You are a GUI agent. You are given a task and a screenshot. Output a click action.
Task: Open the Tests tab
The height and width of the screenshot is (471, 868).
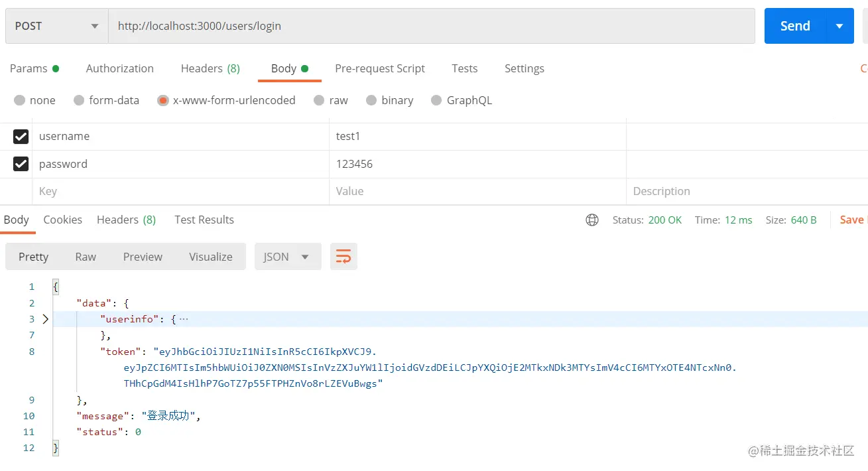pyautogui.click(x=465, y=68)
